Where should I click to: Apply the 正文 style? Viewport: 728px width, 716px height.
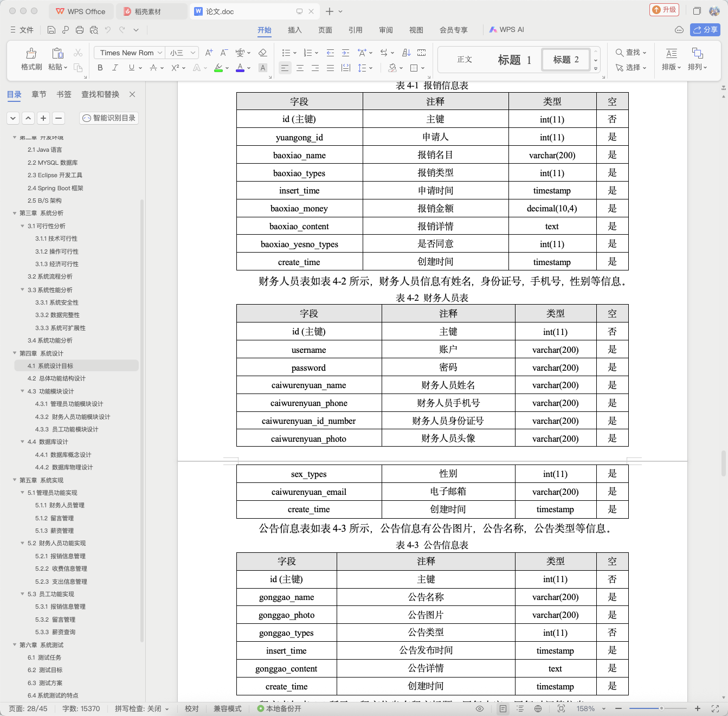pos(465,60)
